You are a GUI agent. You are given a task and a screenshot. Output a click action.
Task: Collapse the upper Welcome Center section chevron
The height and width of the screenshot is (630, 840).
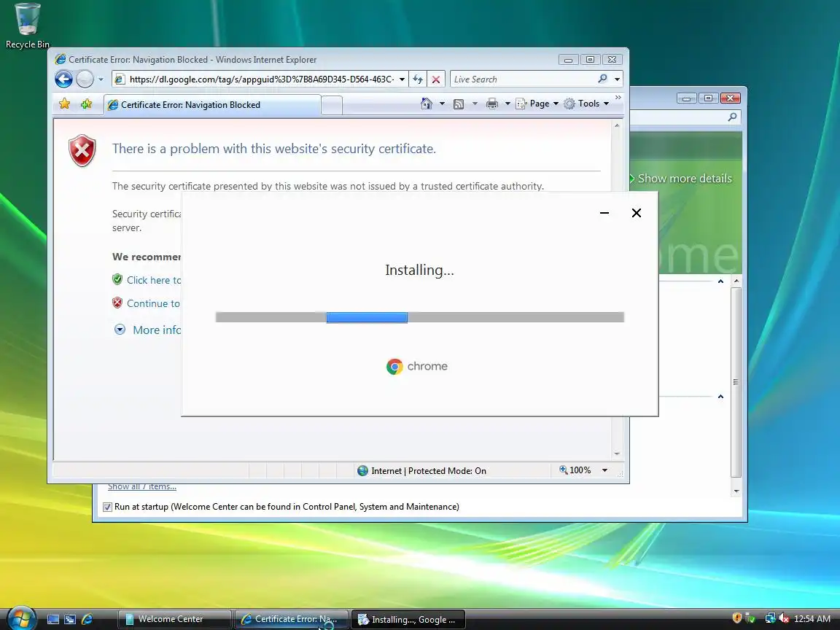[720, 281]
